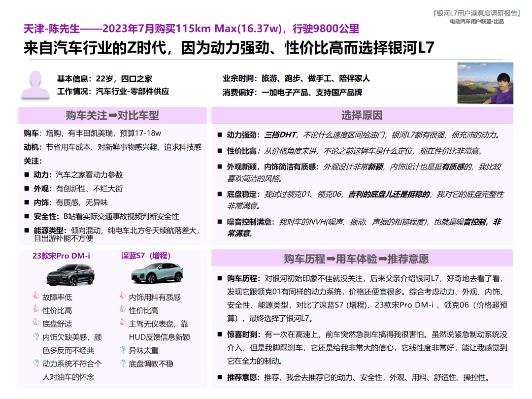This screenshot has width=532, height=399.
Task: Click 故障率低 under 宋Pro DM-i
Action: pos(57,297)
